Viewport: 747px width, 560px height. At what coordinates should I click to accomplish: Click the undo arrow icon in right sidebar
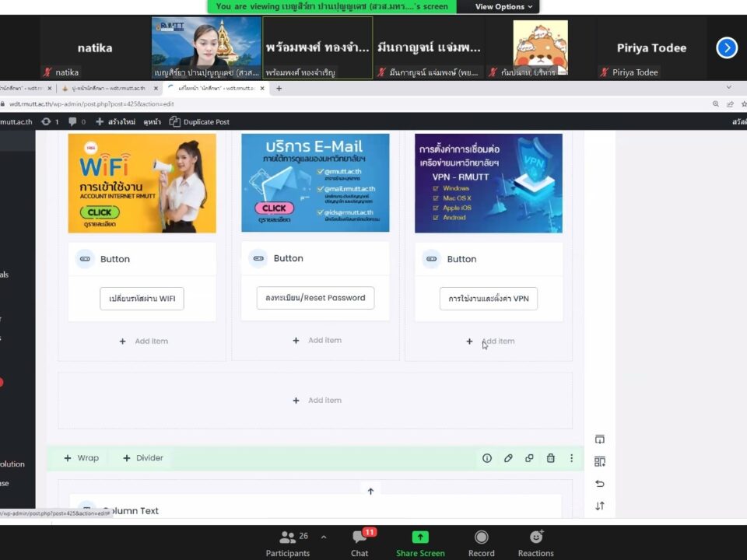click(600, 484)
